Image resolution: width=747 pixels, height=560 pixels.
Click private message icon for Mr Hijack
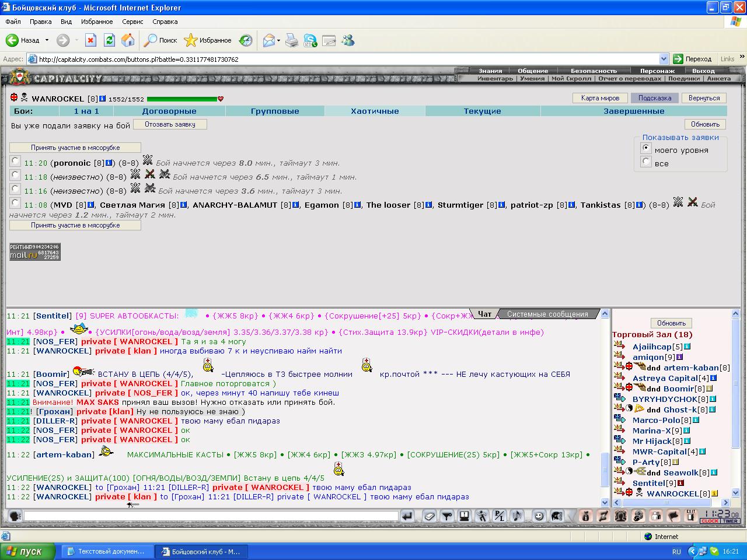click(x=619, y=440)
